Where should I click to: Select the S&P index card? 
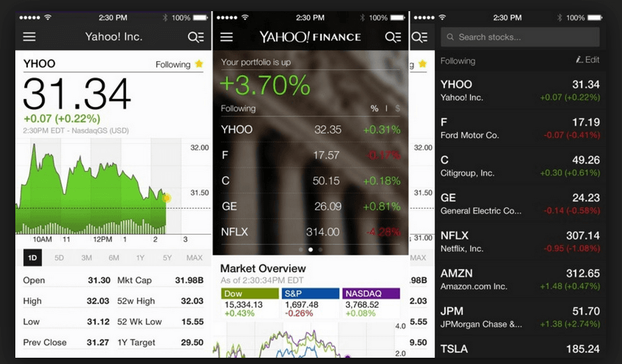click(310, 303)
